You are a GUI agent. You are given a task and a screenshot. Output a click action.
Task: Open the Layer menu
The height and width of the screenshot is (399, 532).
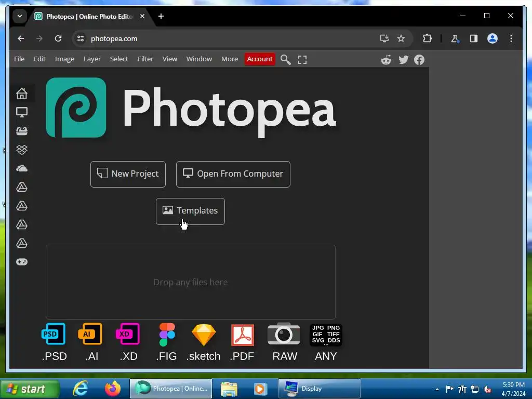tap(92, 59)
